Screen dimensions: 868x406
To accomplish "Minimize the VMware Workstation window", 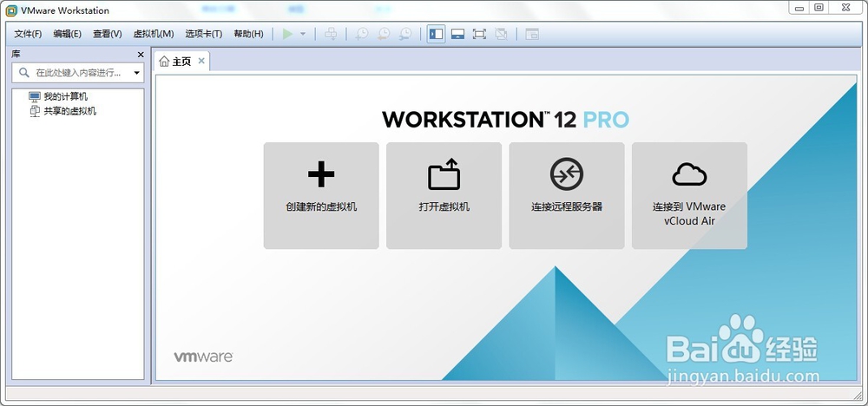I will coord(799,7).
